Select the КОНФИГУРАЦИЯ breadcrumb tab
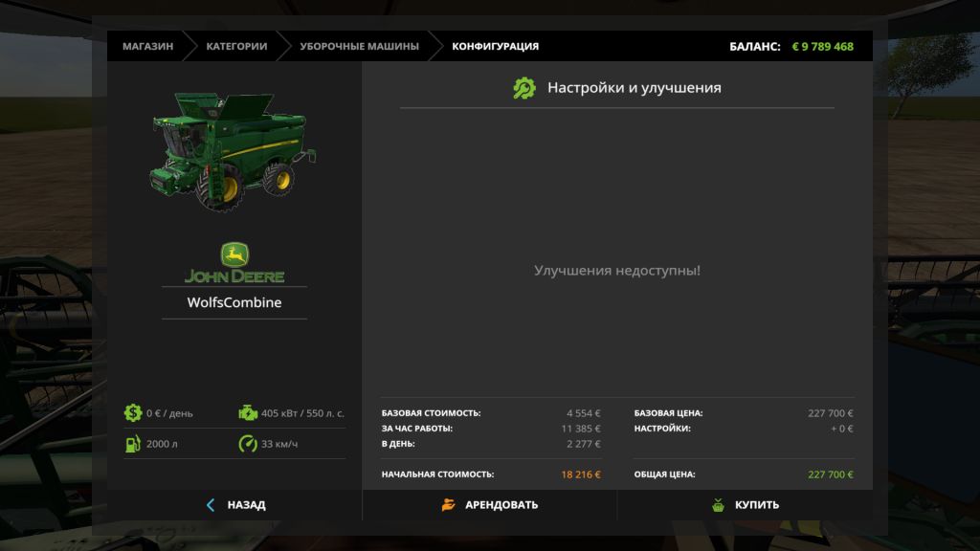The image size is (980, 551). pyautogui.click(x=495, y=46)
